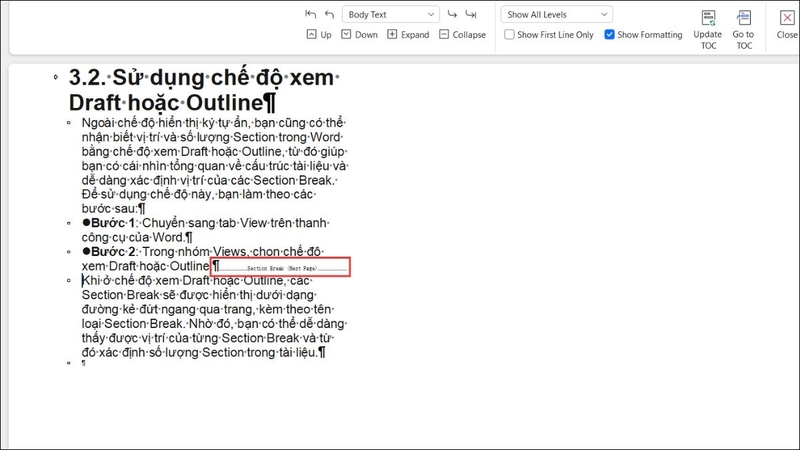Image resolution: width=800 pixels, height=450 pixels.
Task: Click in paragraph starting 'Ngoài chế độ hiển thị'
Action: click(x=214, y=165)
